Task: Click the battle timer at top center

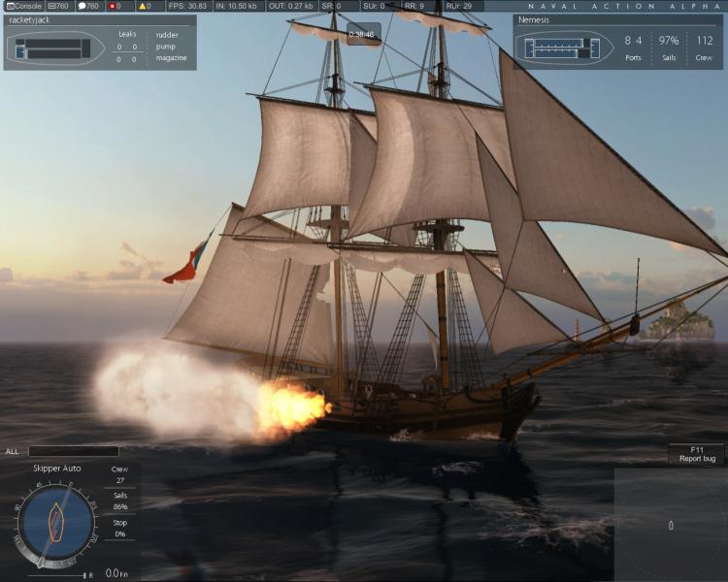Action: [x=364, y=34]
